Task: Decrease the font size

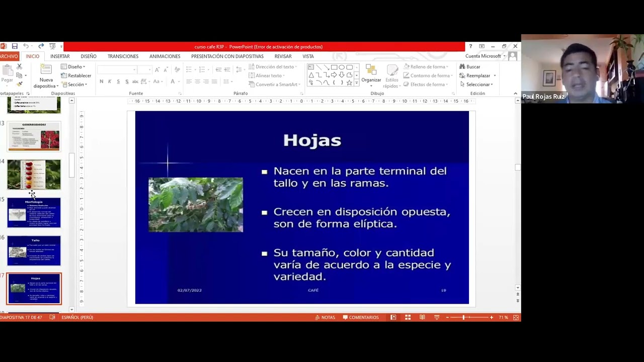Action: pyautogui.click(x=165, y=70)
